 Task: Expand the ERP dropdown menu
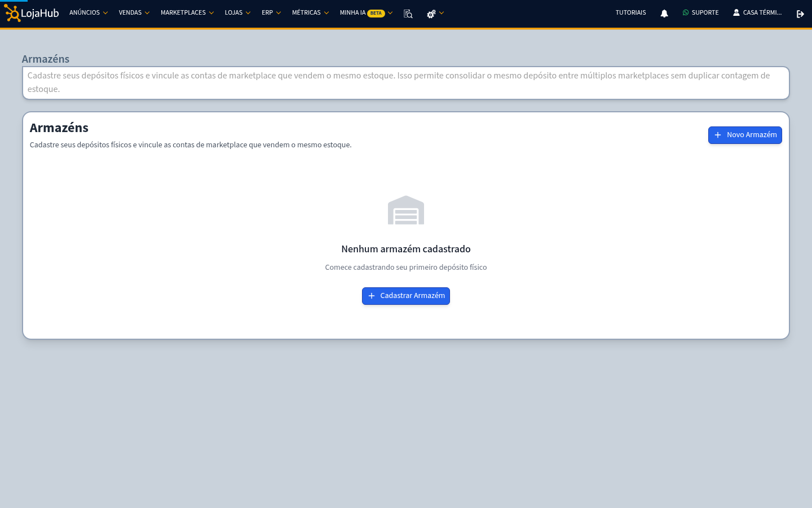pyautogui.click(x=271, y=13)
